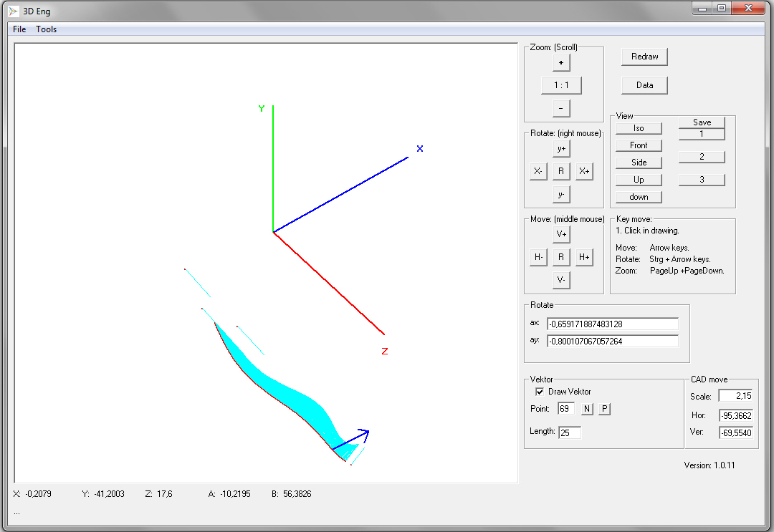Image resolution: width=774 pixels, height=532 pixels.
Task: Move view up with V+ button
Action: point(560,234)
